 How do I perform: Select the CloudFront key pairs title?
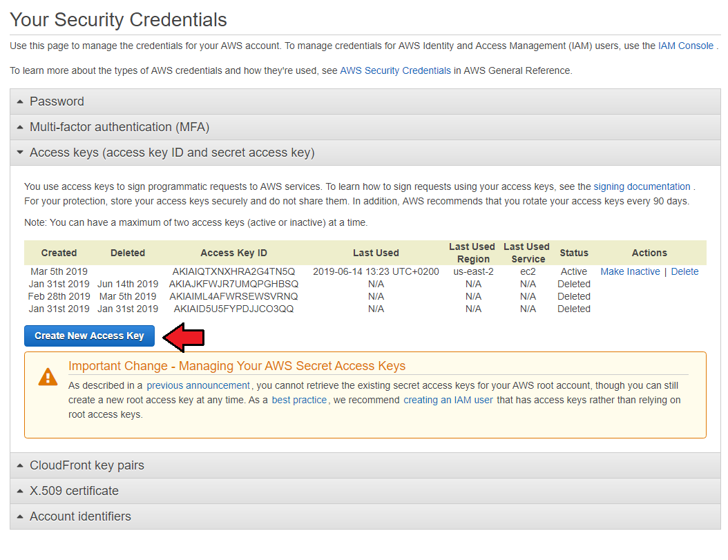[87, 465]
